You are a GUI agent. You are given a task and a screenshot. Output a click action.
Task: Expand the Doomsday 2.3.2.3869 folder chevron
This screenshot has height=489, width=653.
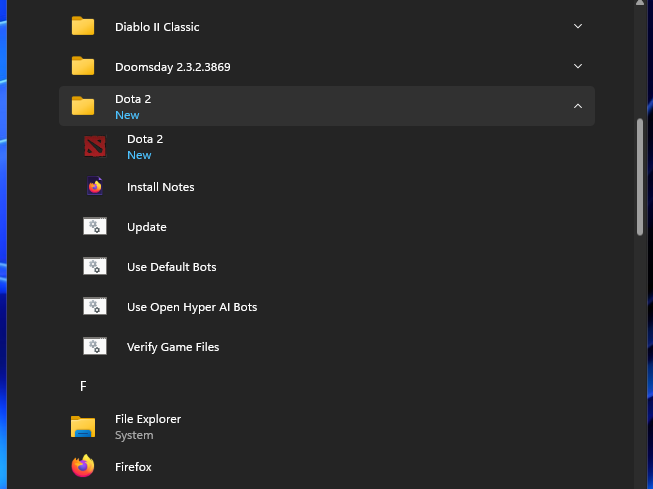click(x=578, y=66)
